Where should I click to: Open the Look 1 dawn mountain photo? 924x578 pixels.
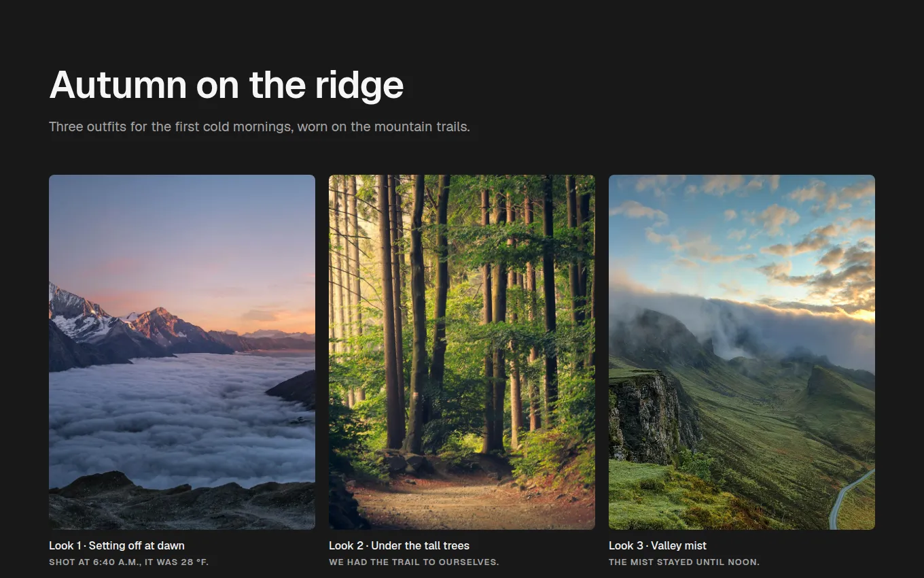[x=182, y=352]
